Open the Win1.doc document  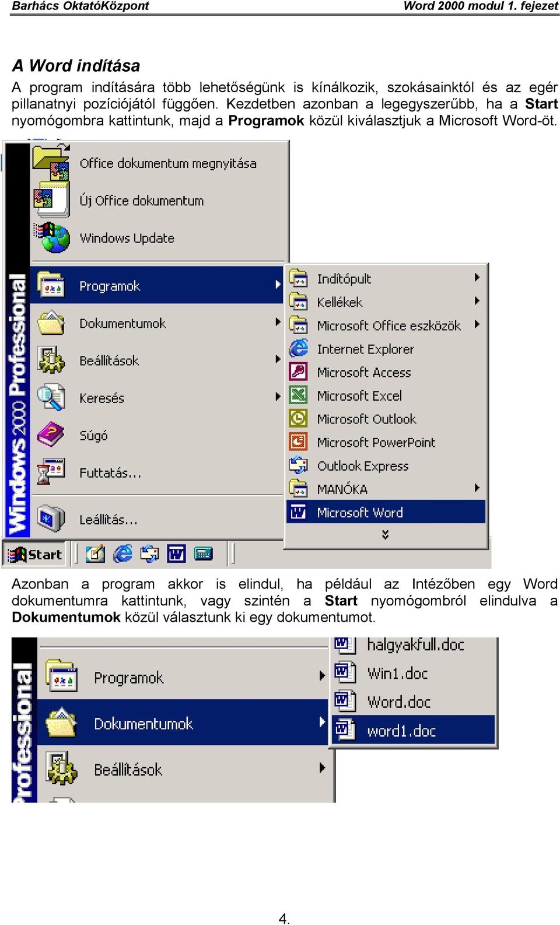(x=414, y=673)
